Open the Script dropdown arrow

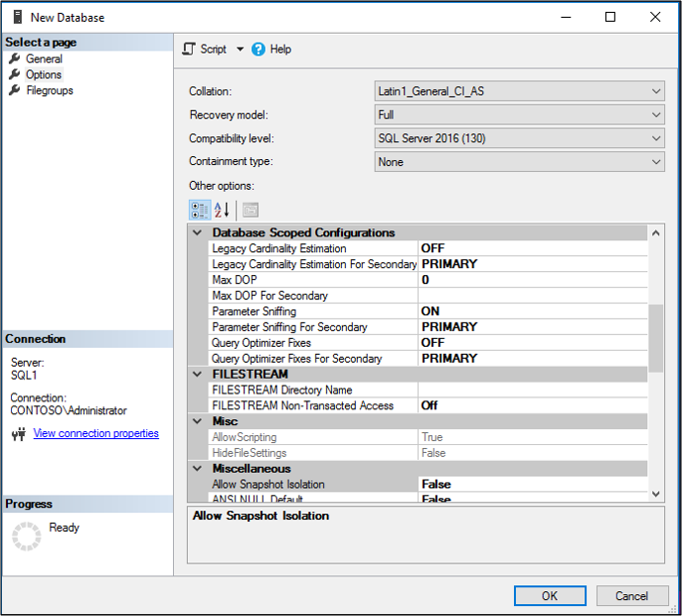[x=239, y=50]
